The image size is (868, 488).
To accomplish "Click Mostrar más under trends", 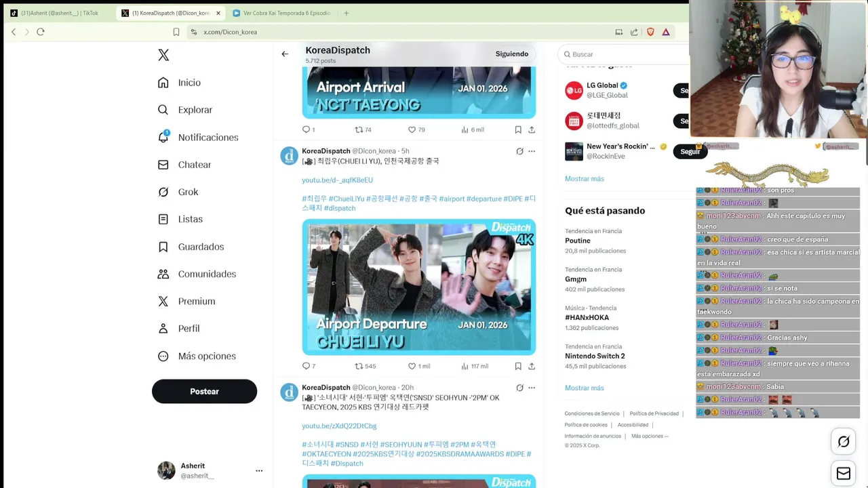I will point(584,388).
